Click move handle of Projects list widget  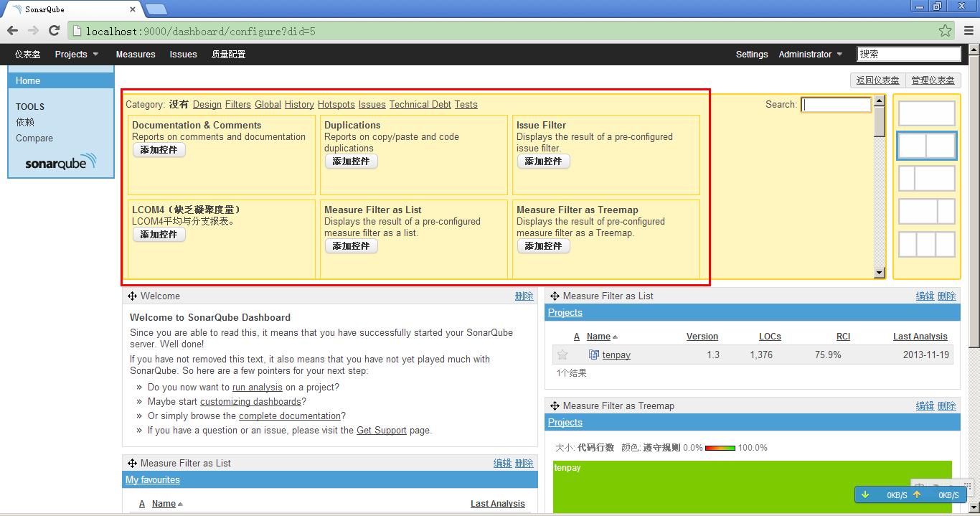click(x=555, y=296)
